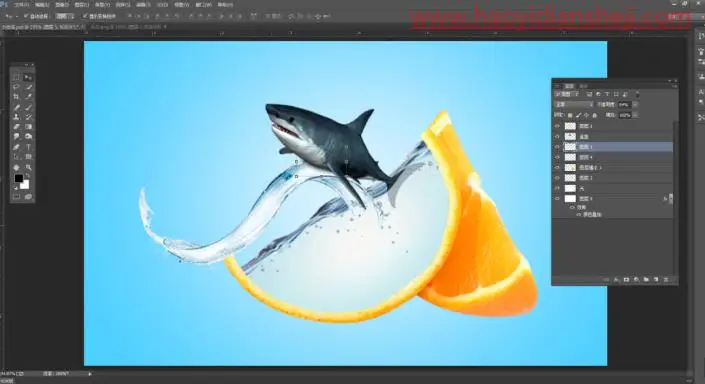Click the white background color swatch
Screen dimensions: 705x384
pos(26,185)
